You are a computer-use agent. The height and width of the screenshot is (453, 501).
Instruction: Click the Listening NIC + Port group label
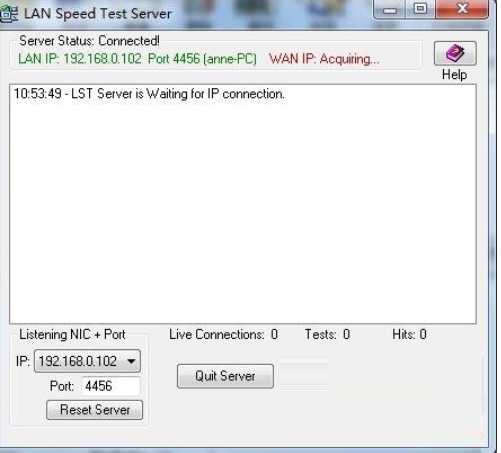tap(72, 334)
